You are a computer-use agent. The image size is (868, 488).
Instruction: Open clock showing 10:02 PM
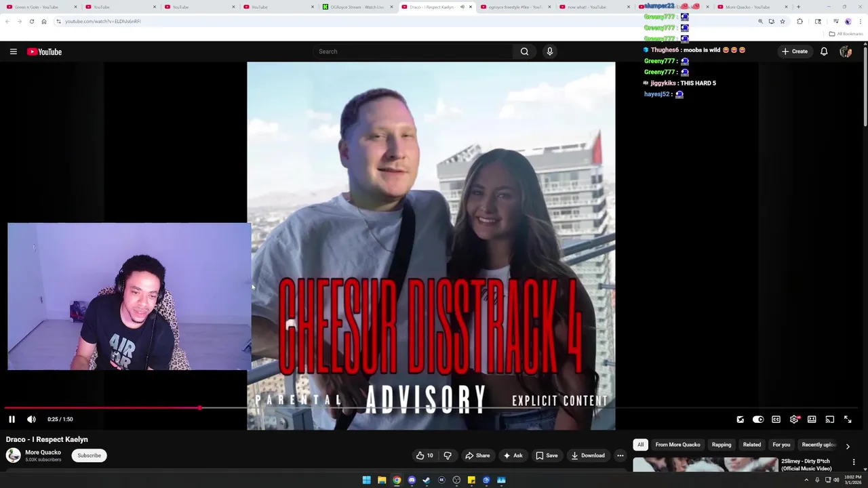[x=853, y=480]
